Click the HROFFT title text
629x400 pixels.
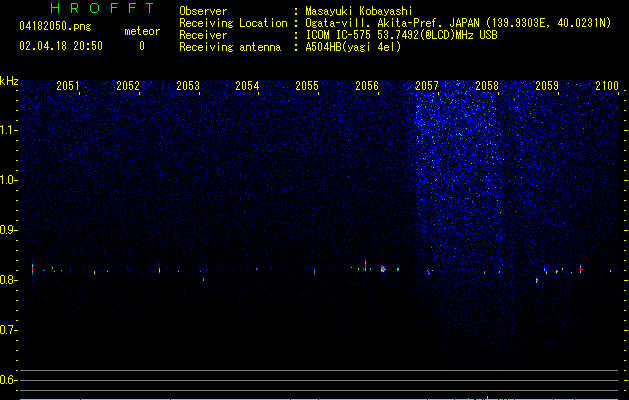tap(103, 8)
